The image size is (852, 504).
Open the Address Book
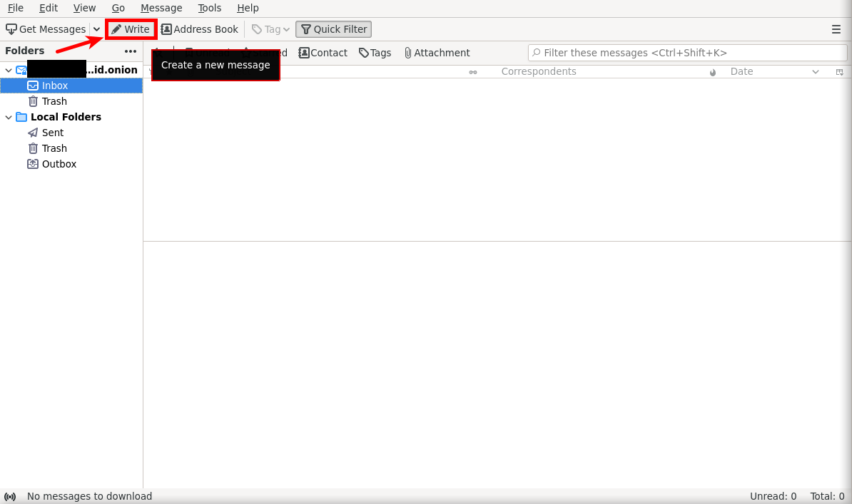[x=199, y=29]
